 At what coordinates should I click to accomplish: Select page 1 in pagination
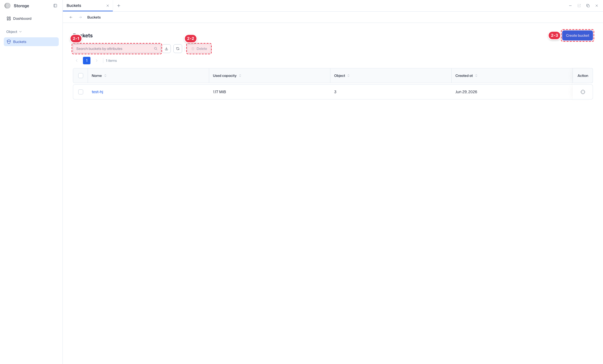[x=87, y=61]
